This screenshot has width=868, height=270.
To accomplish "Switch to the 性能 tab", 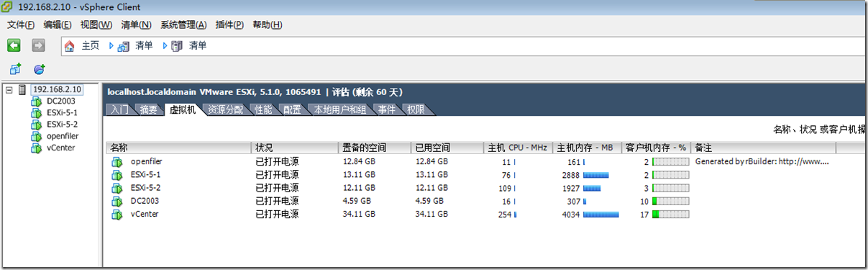I will (263, 110).
